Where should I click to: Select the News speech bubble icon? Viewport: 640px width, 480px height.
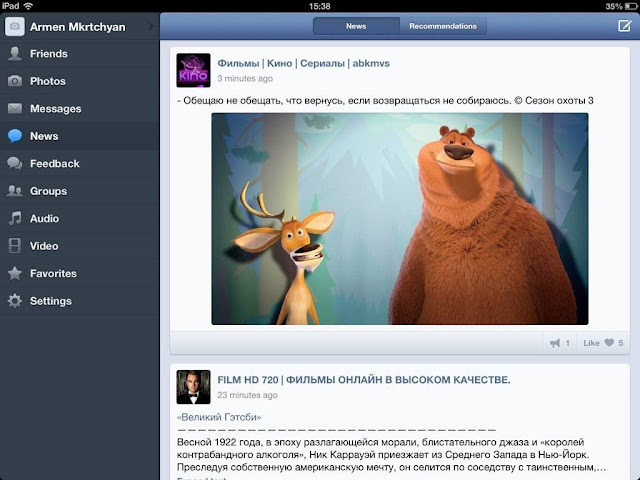[x=15, y=136]
